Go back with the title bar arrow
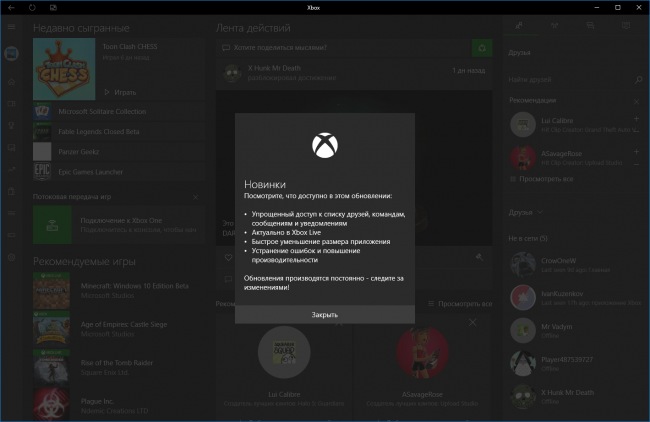The image size is (650, 422). coord(11,7)
